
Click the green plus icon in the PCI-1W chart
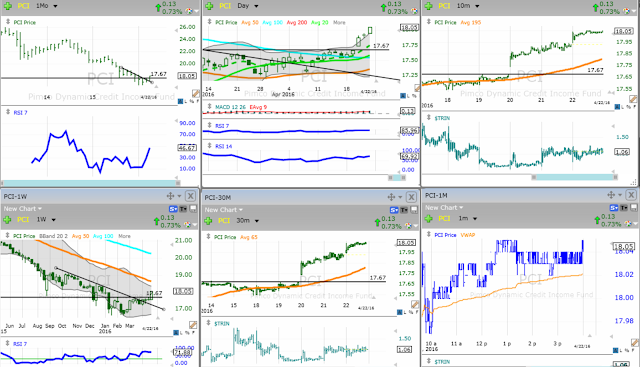coord(8,220)
